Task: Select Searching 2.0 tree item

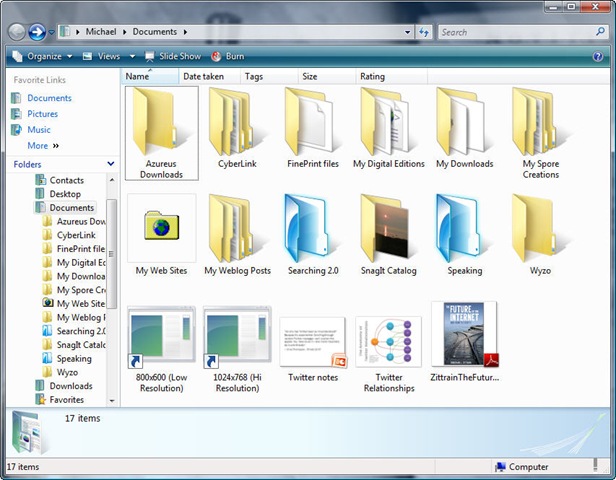Action: pyautogui.click(x=74, y=331)
